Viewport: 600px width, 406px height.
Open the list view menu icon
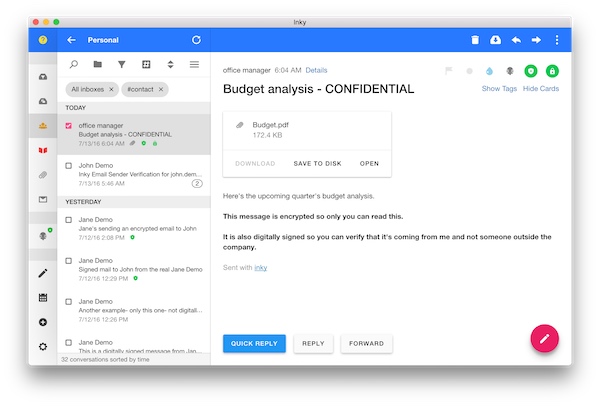(x=194, y=64)
